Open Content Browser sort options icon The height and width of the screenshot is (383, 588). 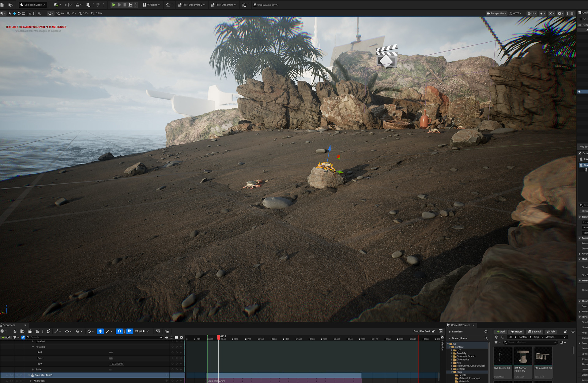(x=563, y=343)
